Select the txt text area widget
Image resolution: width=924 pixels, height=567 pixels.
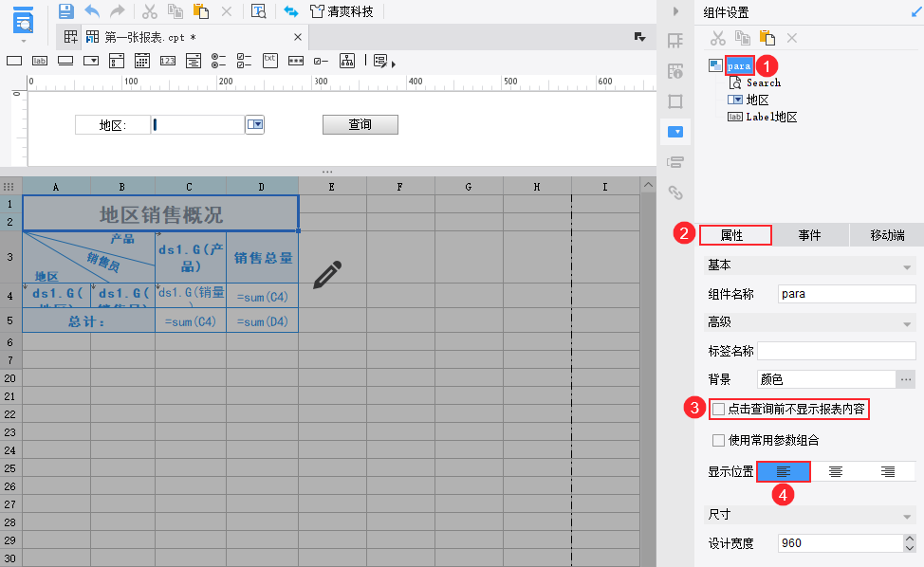pyautogui.click(x=269, y=61)
